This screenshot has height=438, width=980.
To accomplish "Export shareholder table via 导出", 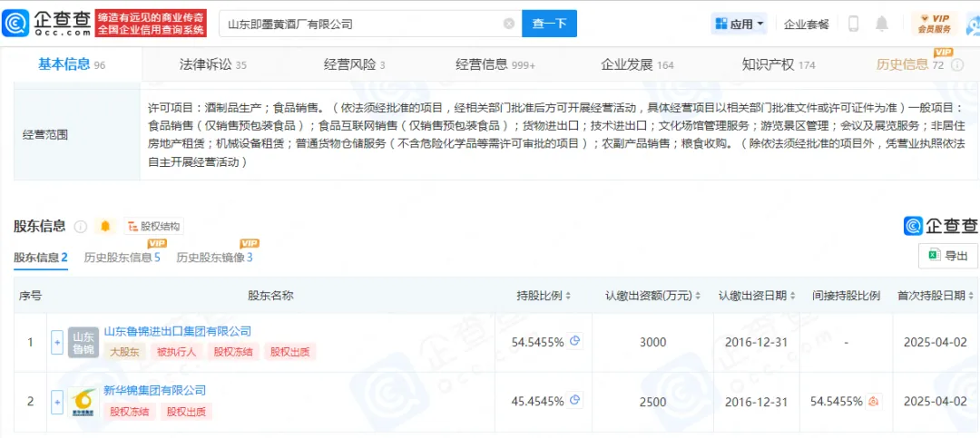I will click(947, 256).
